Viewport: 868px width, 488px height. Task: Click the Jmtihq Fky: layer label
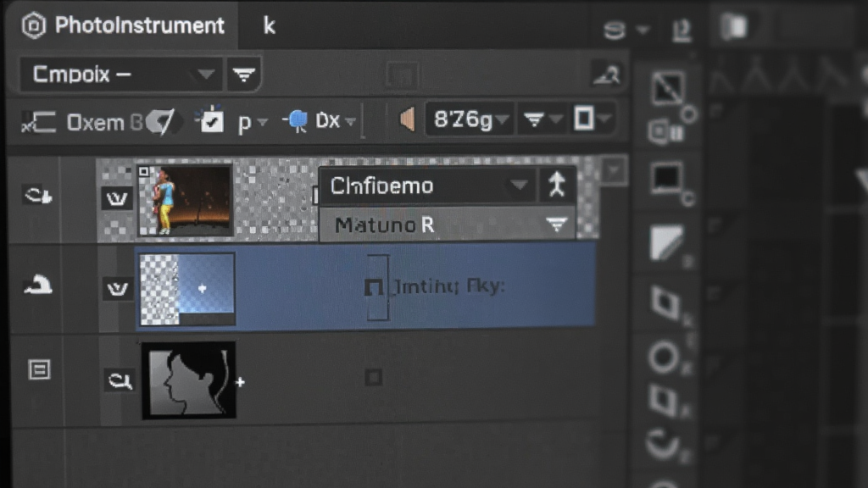tap(448, 286)
